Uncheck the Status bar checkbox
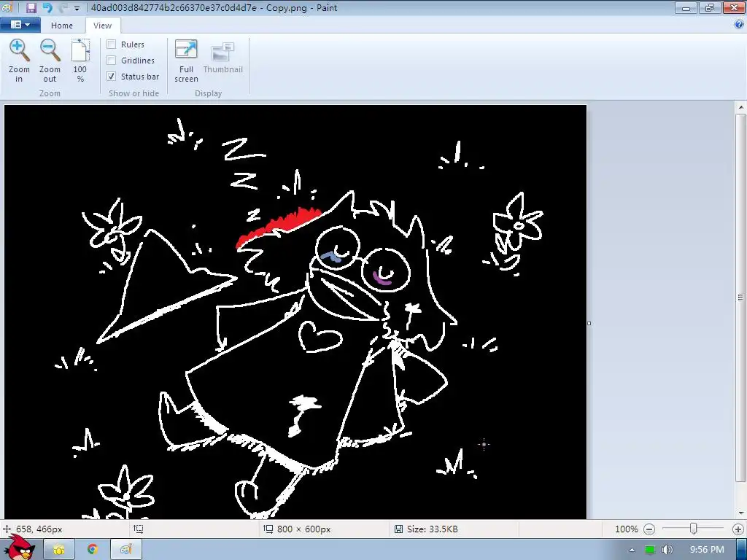This screenshot has height=560, width=747. [112, 76]
